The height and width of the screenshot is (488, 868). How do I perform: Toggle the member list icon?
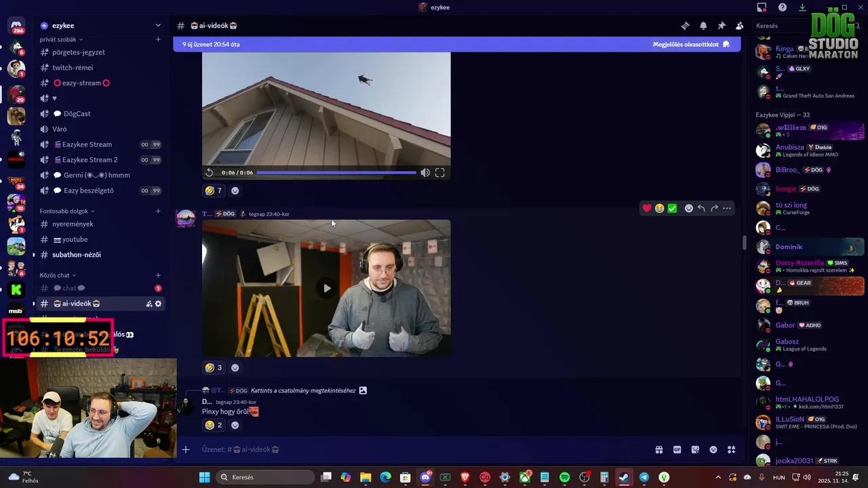[739, 26]
